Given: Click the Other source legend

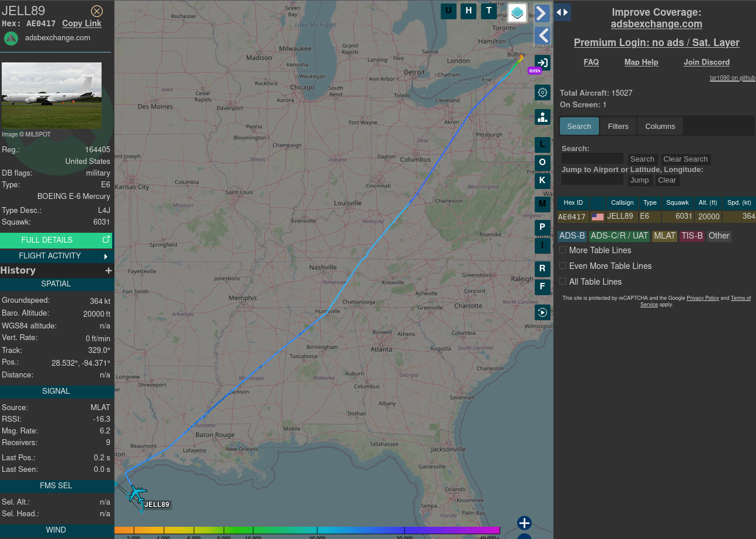Looking at the screenshot, I should pos(719,236).
